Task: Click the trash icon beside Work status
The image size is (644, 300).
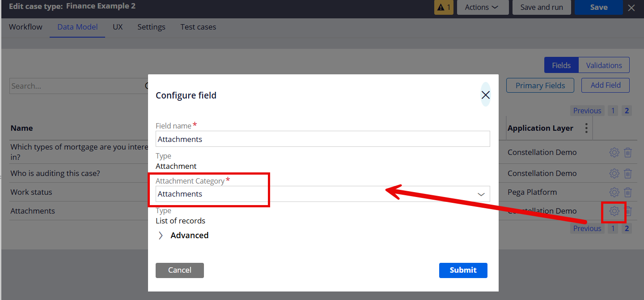Action: (x=628, y=192)
